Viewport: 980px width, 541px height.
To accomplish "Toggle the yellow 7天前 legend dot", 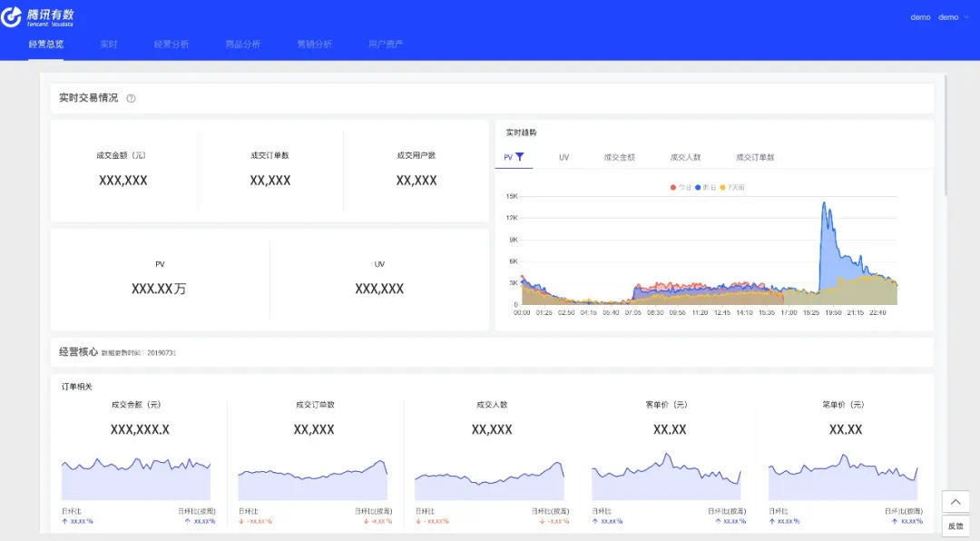I will [723, 187].
